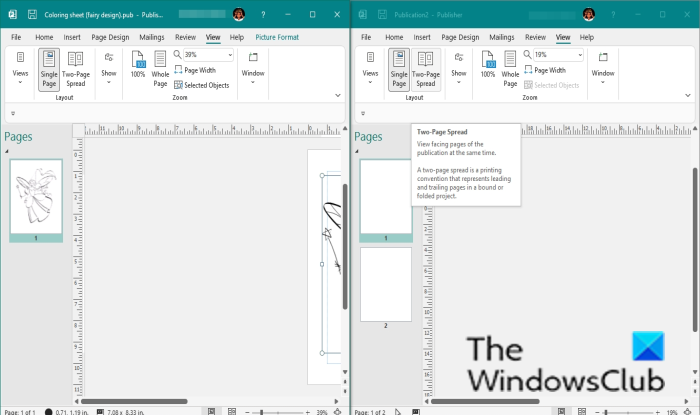This screenshot has width=700, height=415.
Task: Click the zoom slider in the Coloring sheet status bar
Action: coord(262,411)
